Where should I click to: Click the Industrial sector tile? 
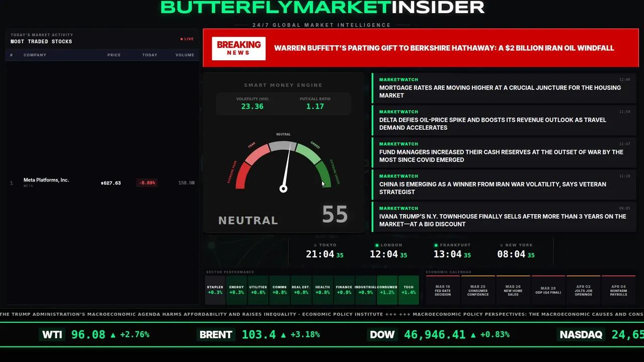365,290
